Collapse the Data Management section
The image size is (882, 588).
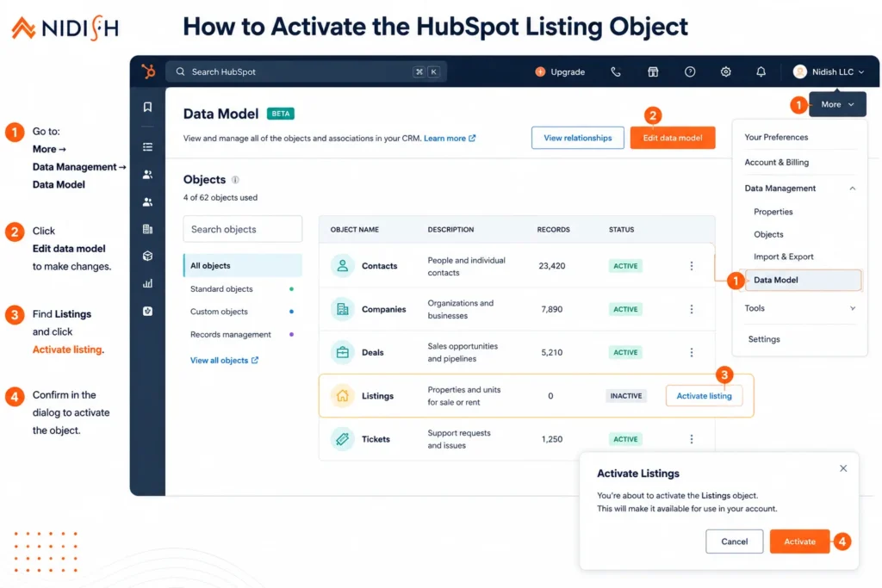[852, 189]
